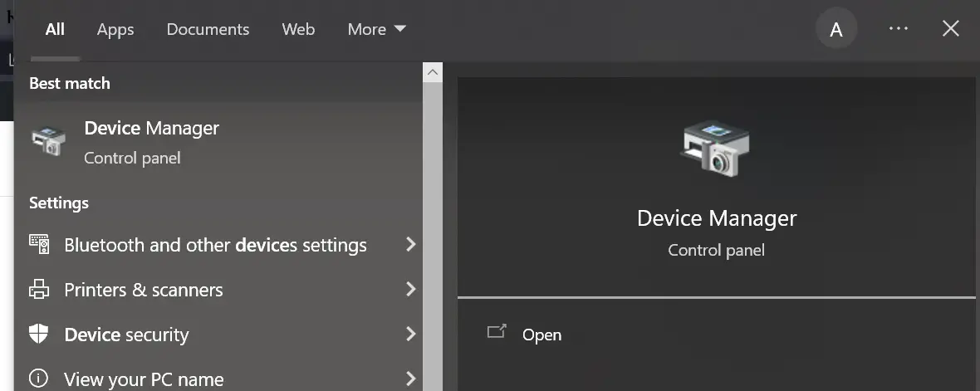Click the Bluetooth and other devices settings icon
Viewport: 980px width, 391px height.
[x=39, y=244]
